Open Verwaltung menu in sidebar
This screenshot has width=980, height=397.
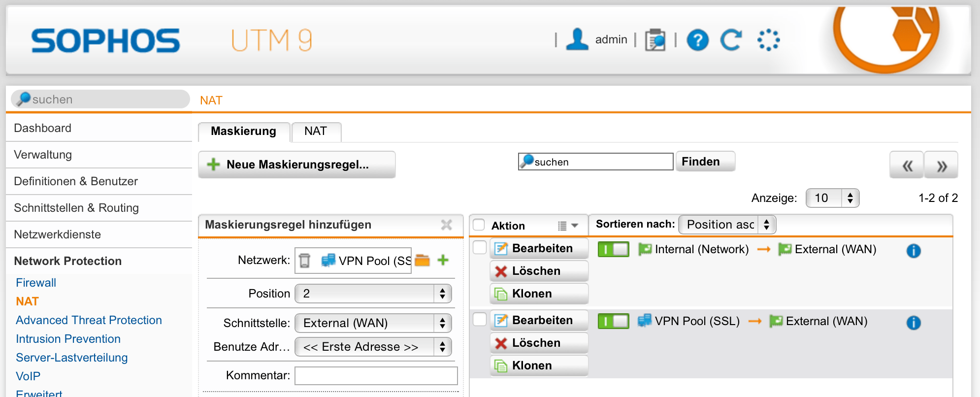(99, 155)
